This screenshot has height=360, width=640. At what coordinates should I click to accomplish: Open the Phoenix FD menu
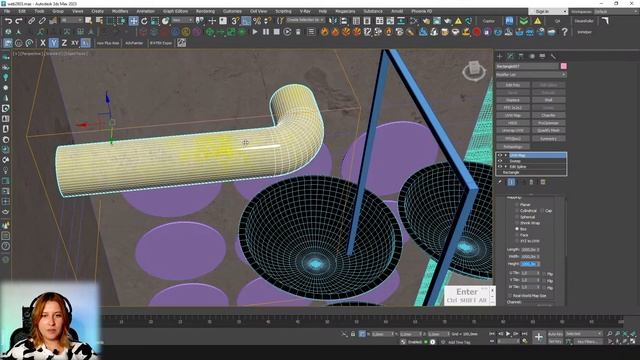(x=422, y=11)
